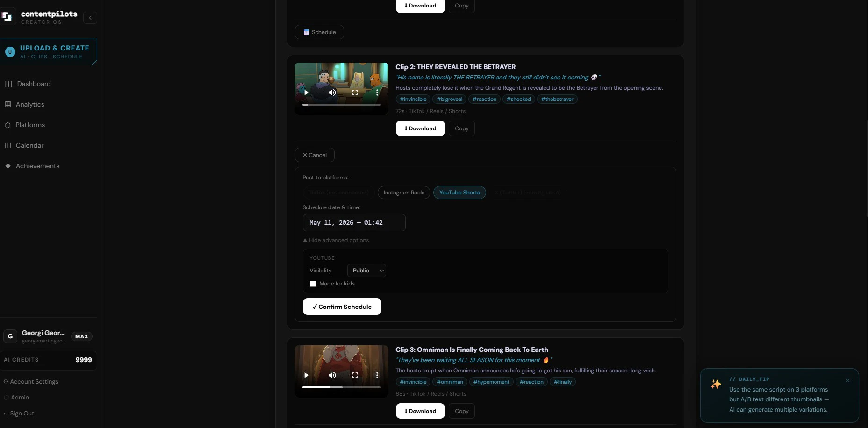Click the #invincible tag on Clip 2

coord(413,99)
